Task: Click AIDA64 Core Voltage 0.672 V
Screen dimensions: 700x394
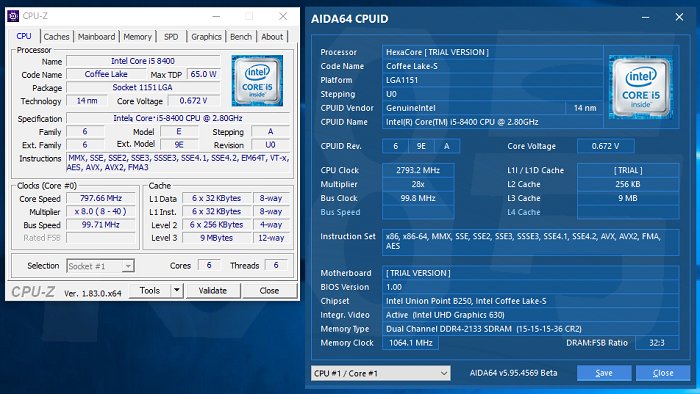Action: click(605, 146)
